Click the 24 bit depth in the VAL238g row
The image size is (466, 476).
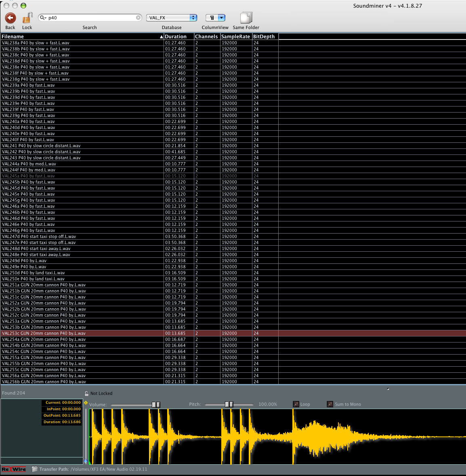coord(256,79)
